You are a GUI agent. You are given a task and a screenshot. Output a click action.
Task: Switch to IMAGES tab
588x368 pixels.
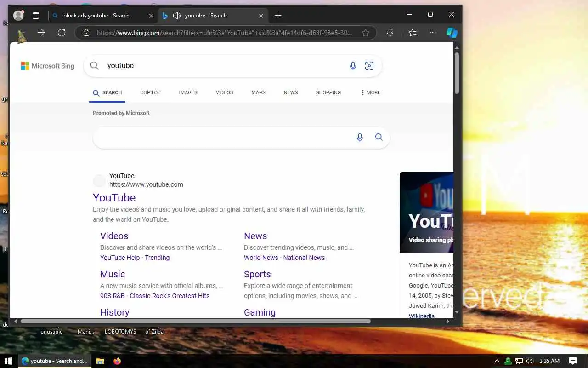(x=188, y=92)
